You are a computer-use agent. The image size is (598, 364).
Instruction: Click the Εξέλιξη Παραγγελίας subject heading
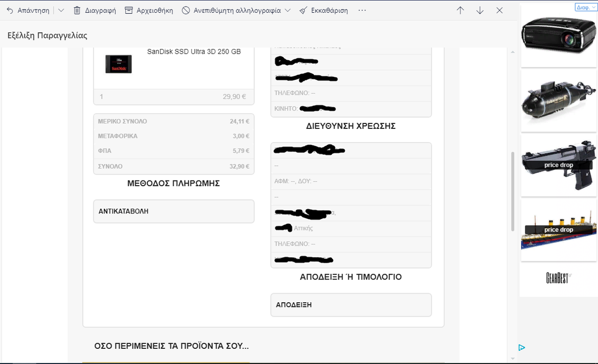pos(48,35)
